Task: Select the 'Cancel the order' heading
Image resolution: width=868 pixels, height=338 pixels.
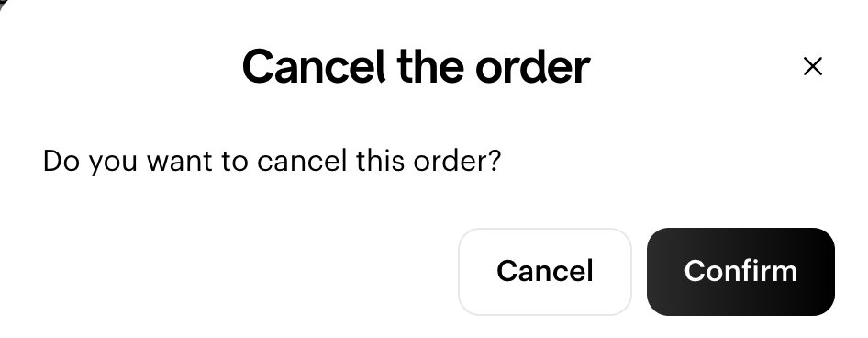Action: pos(416,66)
